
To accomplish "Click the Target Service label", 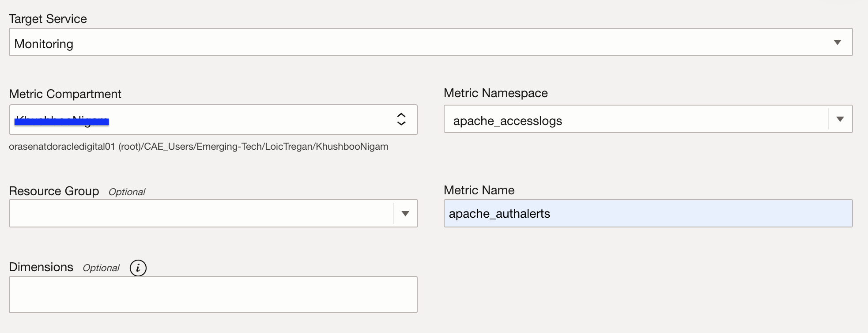I will tap(48, 19).
